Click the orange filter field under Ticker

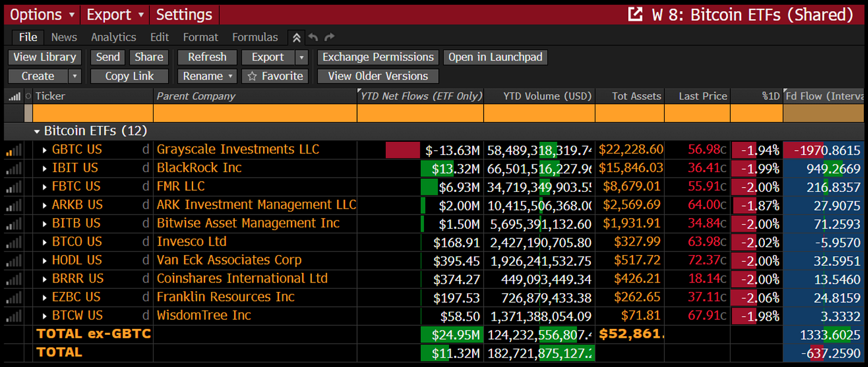click(x=93, y=113)
